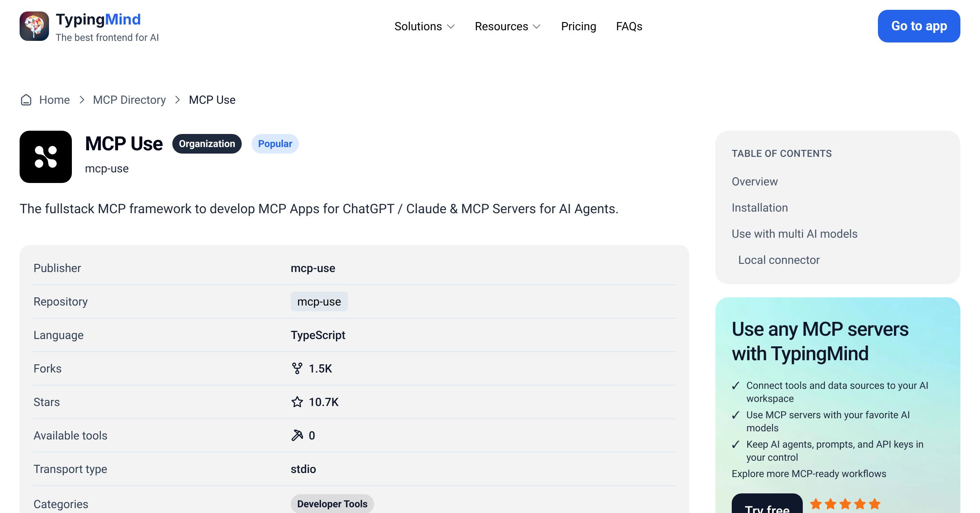Click the TABLE OF CONTENTS heading

point(782,154)
